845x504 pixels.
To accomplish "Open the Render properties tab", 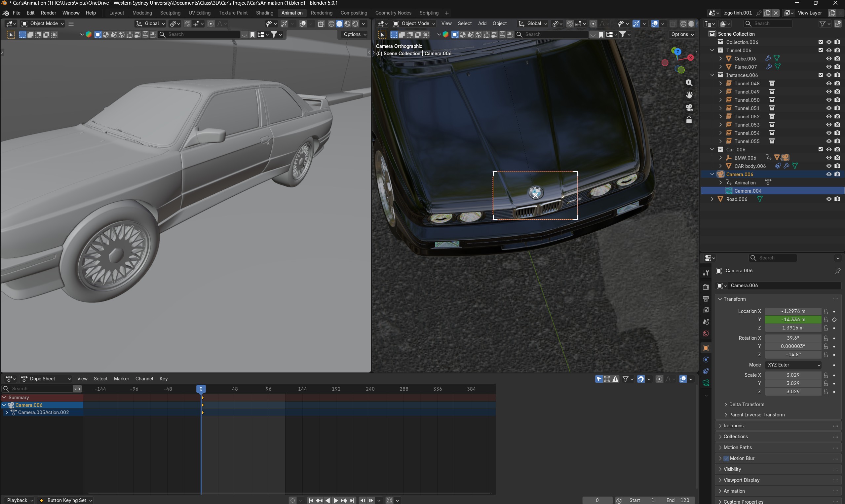I will (706, 287).
